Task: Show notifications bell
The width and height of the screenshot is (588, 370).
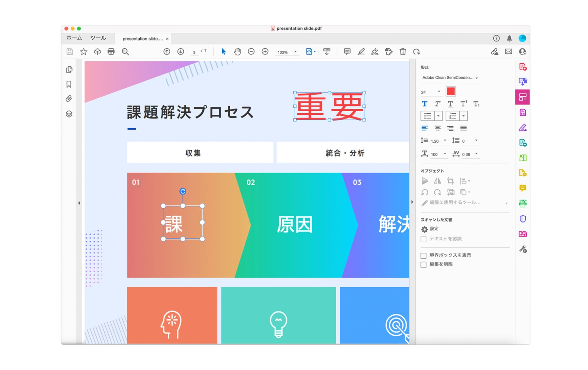Action: pos(509,38)
